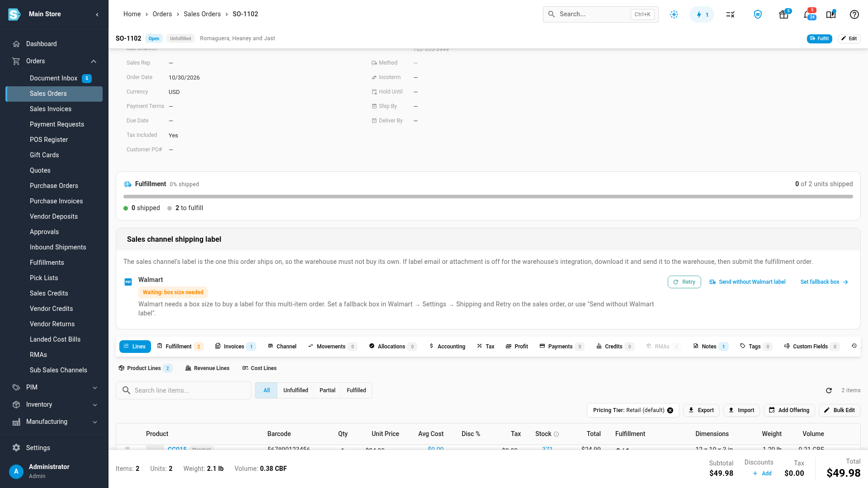This screenshot has width=868, height=488.
Task: Filter line items to All
Action: point(267,390)
